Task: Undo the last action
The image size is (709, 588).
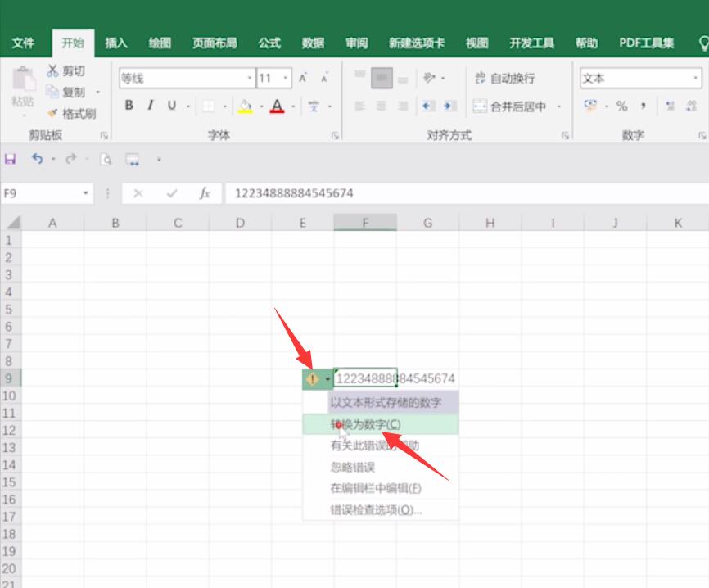Action: pyautogui.click(x=38, y=159)
